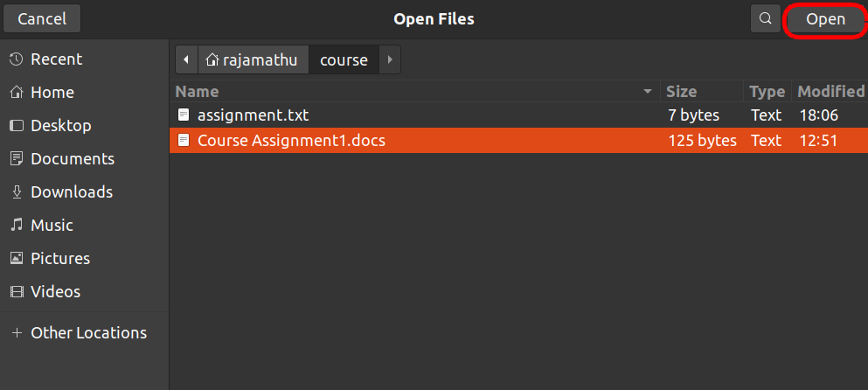
Task: Sort files by the Modified column
Action: [x=830, y=92]
